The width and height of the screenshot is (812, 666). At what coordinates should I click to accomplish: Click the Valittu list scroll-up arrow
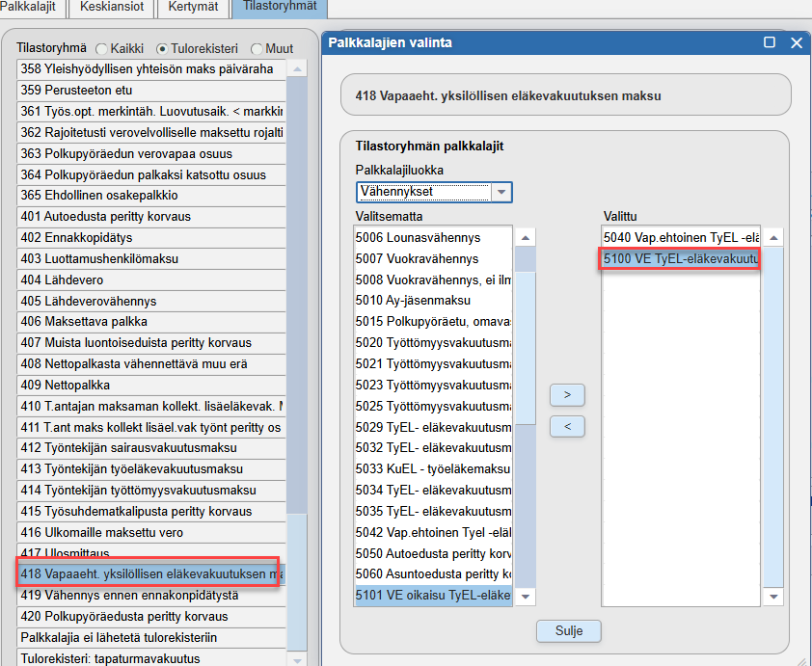tap(773, 237)
